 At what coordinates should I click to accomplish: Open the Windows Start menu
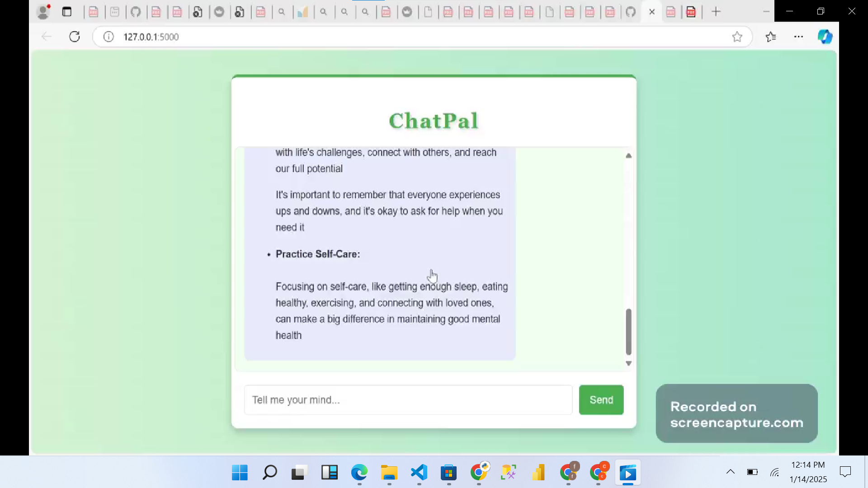[240, 473]
